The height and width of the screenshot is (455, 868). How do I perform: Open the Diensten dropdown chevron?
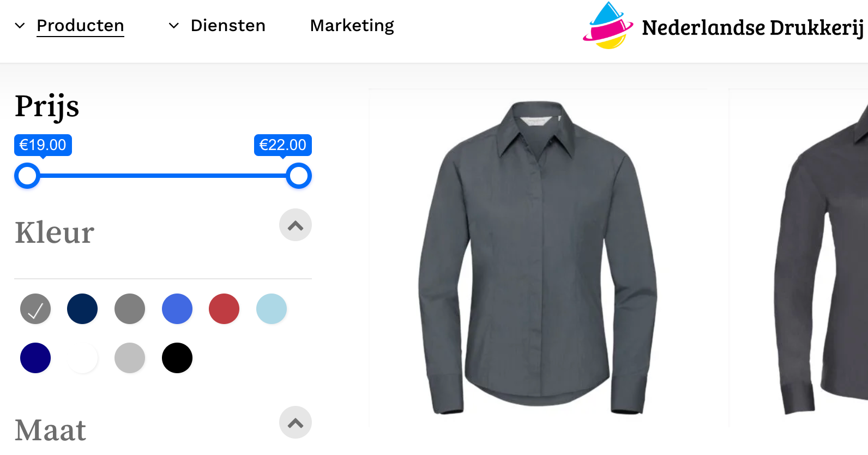173,26
